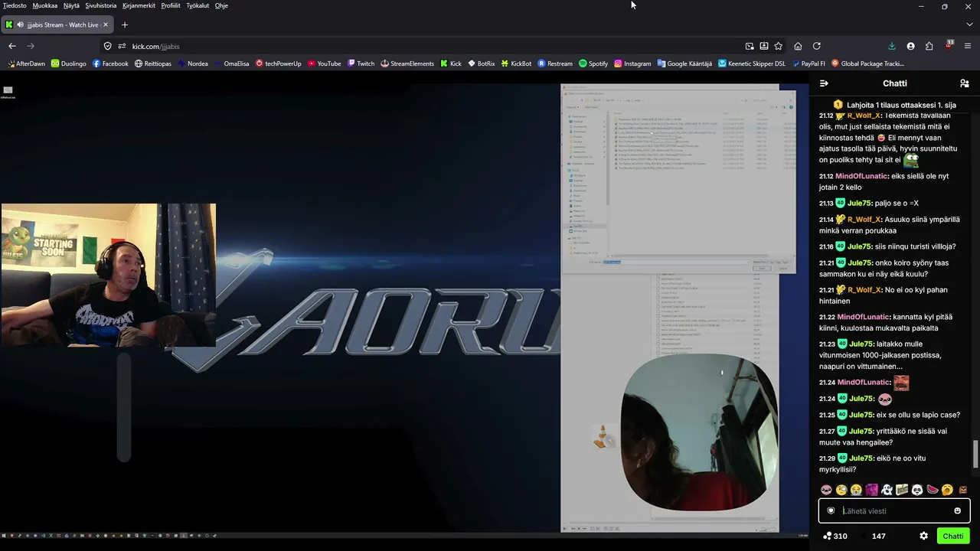The height and width of the screenshot is (551, 980).
Task: Open the Firefox account icon
Action: point(910,46)
